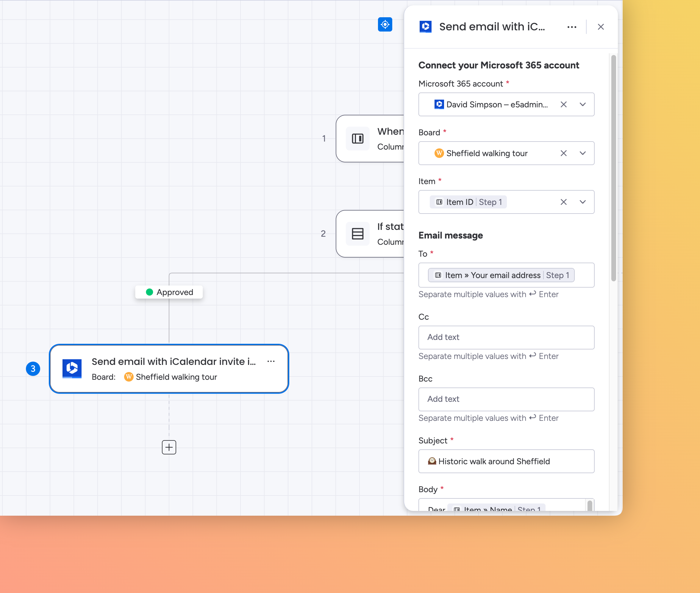The height and width of the screenshot is (593, 700).
Task: Click the step 1 column trigger icon
Action: click(357, 139)
